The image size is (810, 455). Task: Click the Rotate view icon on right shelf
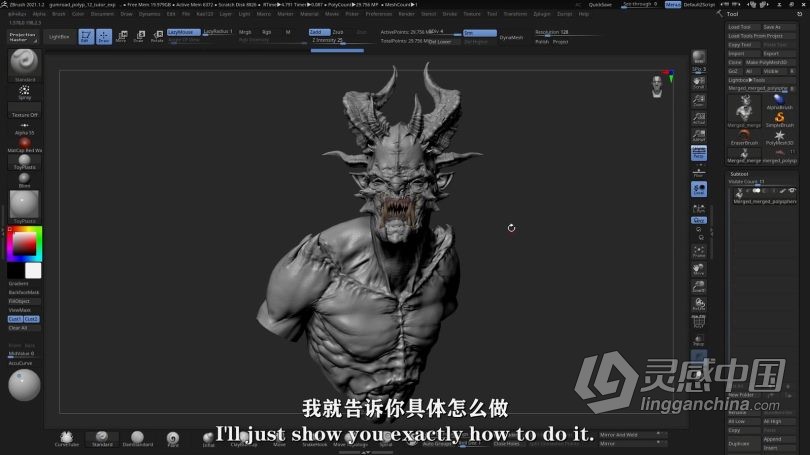[699, 304]
